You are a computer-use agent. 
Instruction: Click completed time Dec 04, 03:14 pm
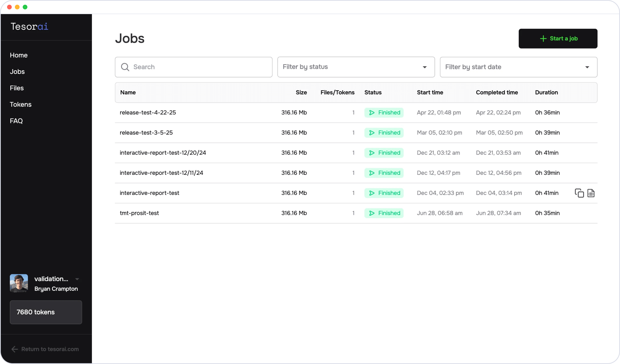coord(499,193)
